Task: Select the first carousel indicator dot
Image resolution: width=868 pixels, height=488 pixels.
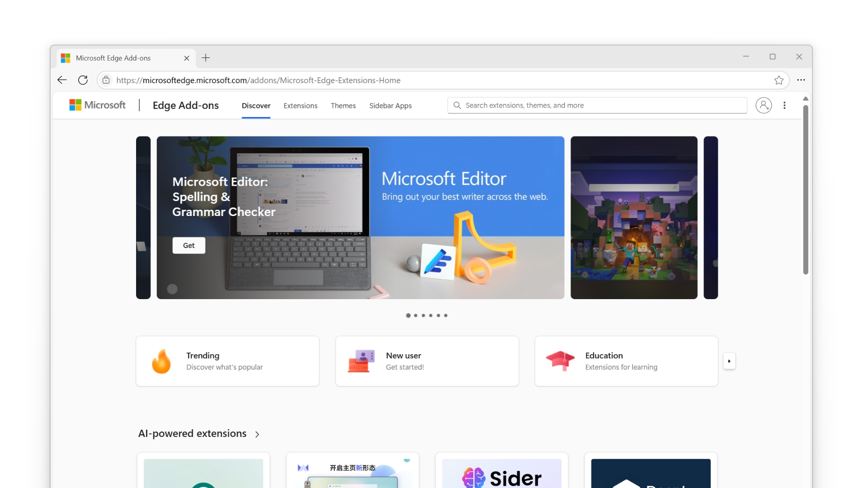Action: 408,315
